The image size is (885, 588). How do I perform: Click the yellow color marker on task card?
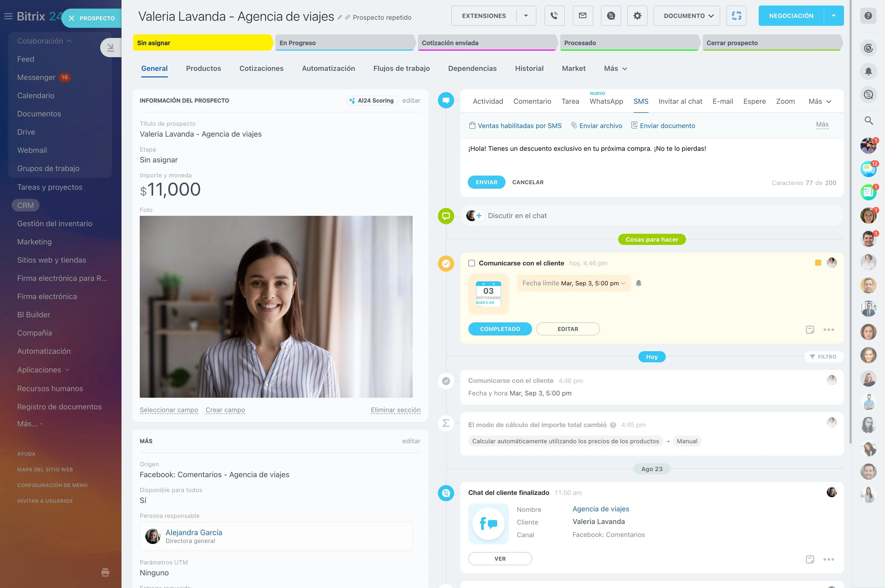pyautogui.click(x=818, y=263)
